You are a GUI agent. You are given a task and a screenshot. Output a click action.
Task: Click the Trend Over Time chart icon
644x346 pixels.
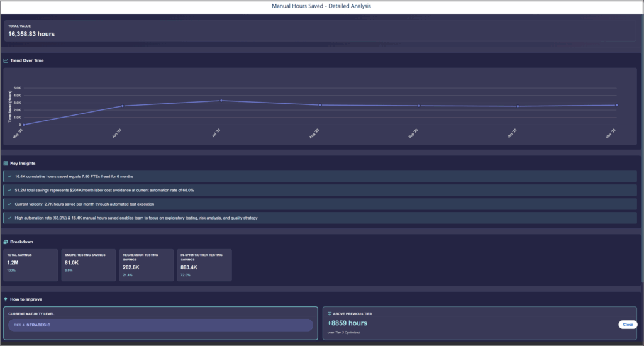(6, 61)
